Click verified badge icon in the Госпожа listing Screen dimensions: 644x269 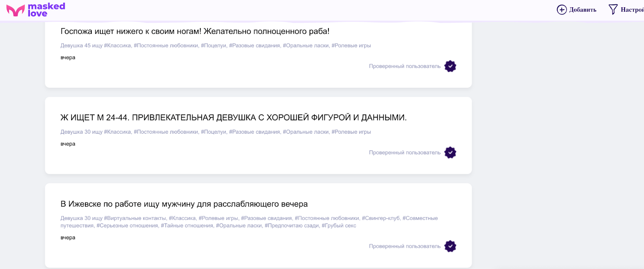450,66
